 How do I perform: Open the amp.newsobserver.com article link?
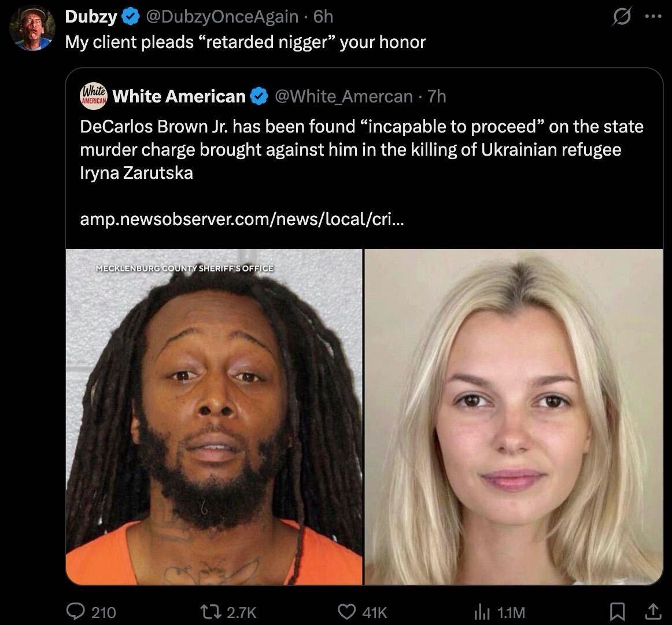[242, 219]
